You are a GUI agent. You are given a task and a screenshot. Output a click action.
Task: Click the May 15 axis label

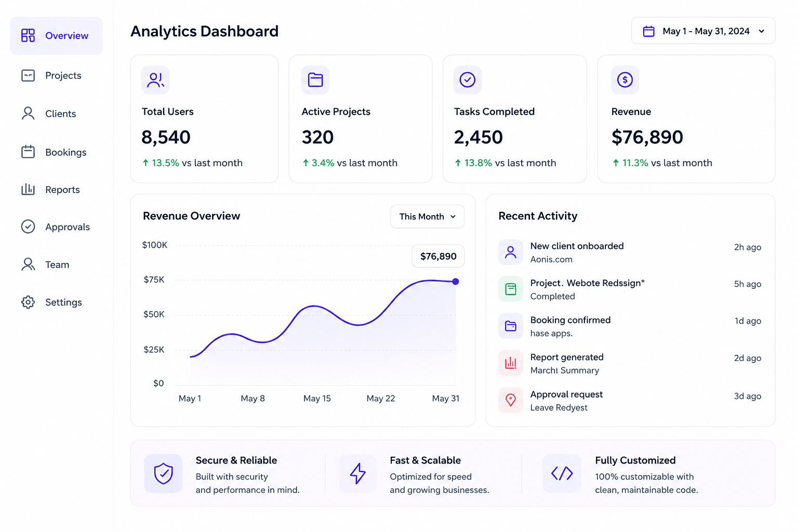tap(317, 398)
